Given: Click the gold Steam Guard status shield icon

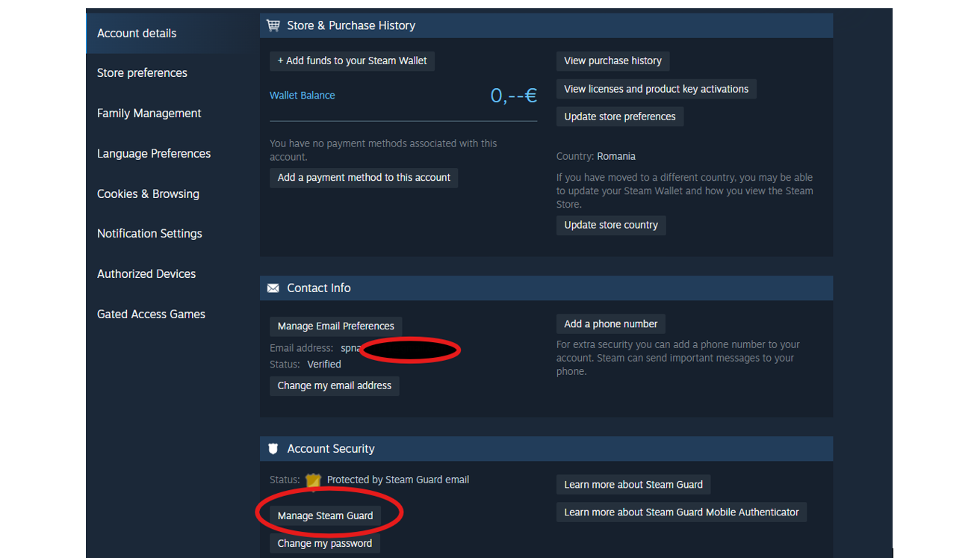Looking at the screenshot, I should tap(313, 480).
